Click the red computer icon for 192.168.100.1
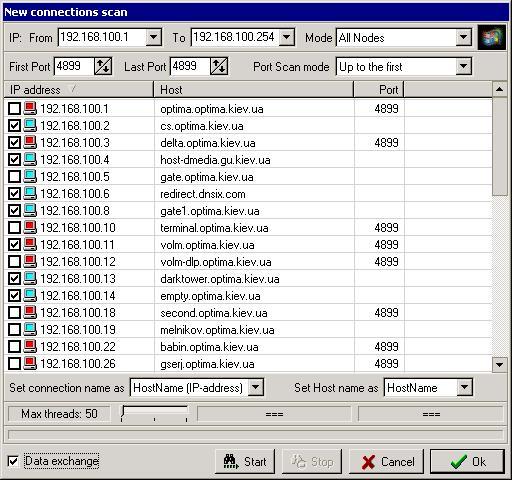The width and height of the screenshot is (512, 480). coord(30,109)
